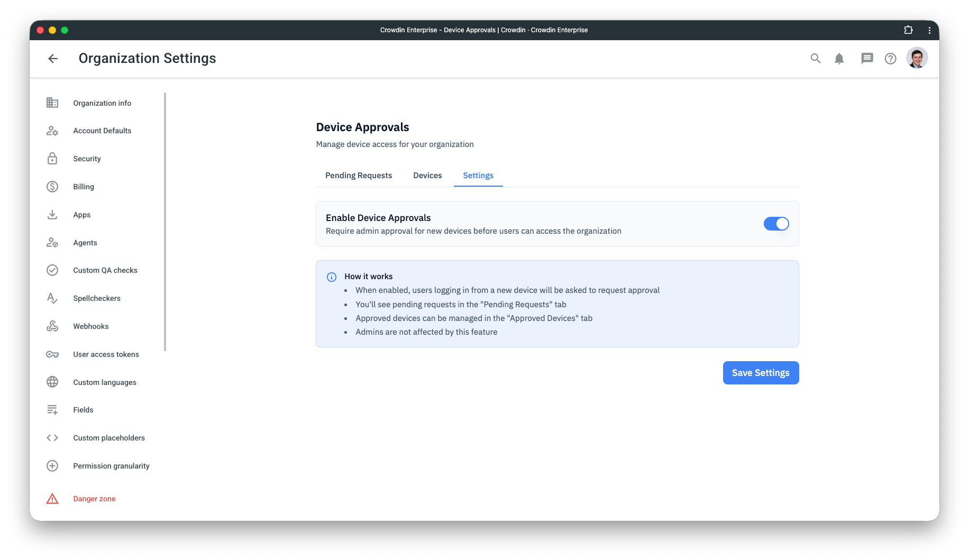This screenshot has width=969, height=560.
Task: Go to Security settings label
Action: pyautogui.click(x=87, y=159)
